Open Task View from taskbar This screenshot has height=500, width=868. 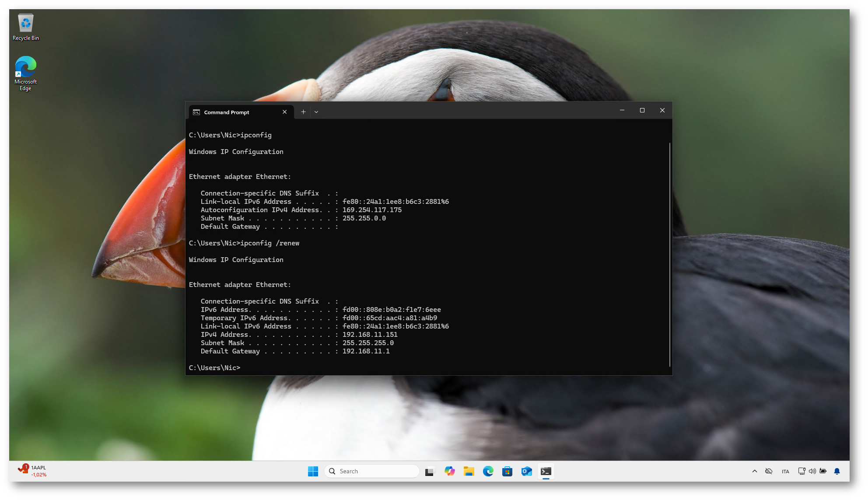(x=430, y=471)
